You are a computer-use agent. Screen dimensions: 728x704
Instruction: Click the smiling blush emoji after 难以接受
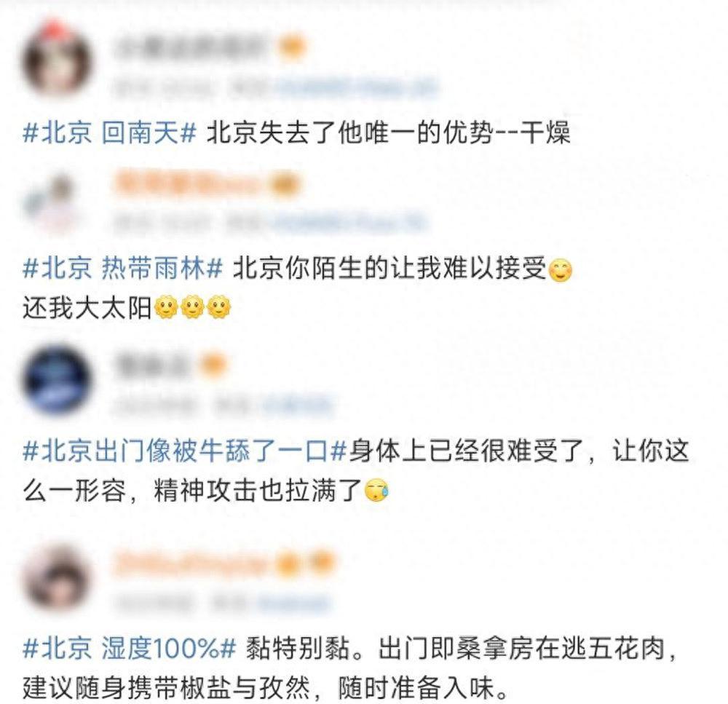click(x=561, y=271)
